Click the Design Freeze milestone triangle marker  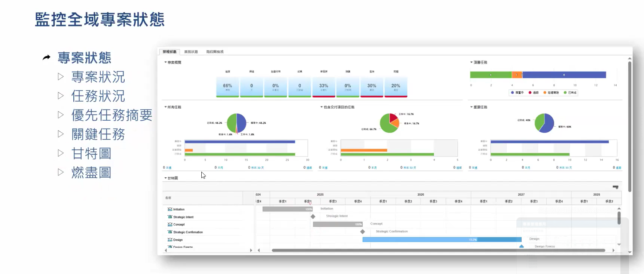(x=521, y=246)
